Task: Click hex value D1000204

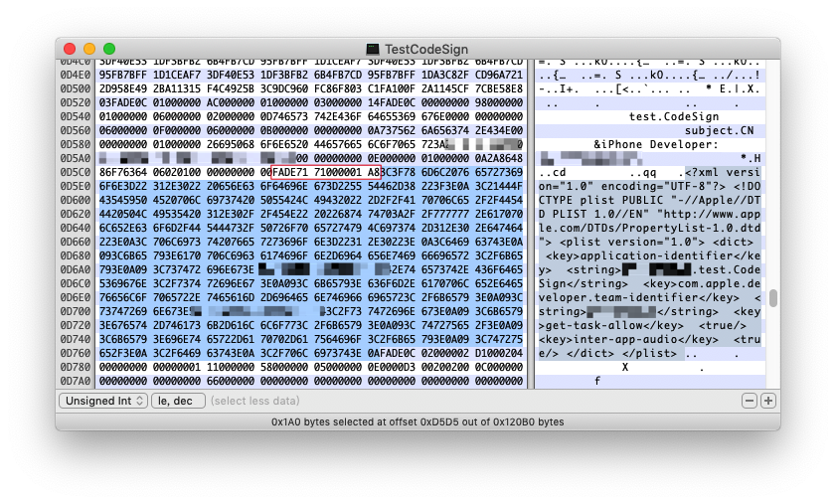Action: (498, 353)
